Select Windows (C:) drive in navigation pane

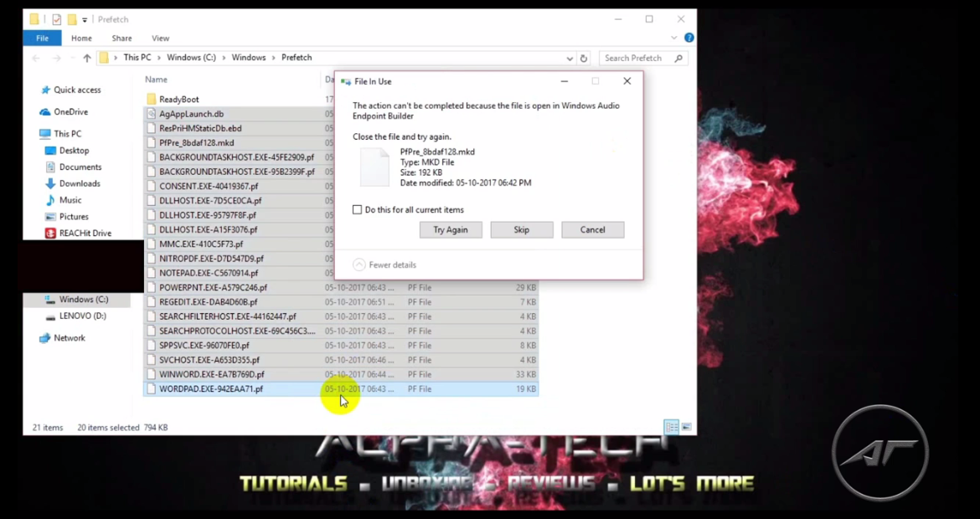(84, 300)
